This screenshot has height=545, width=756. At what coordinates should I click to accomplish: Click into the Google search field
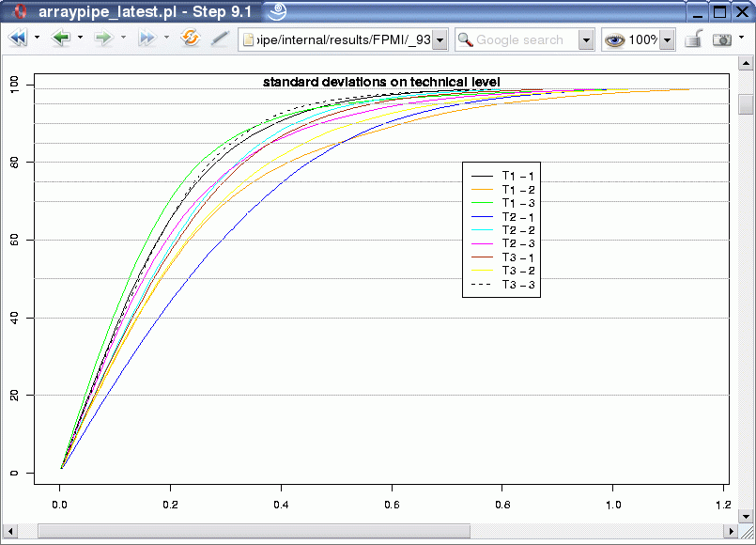point(527,39)
